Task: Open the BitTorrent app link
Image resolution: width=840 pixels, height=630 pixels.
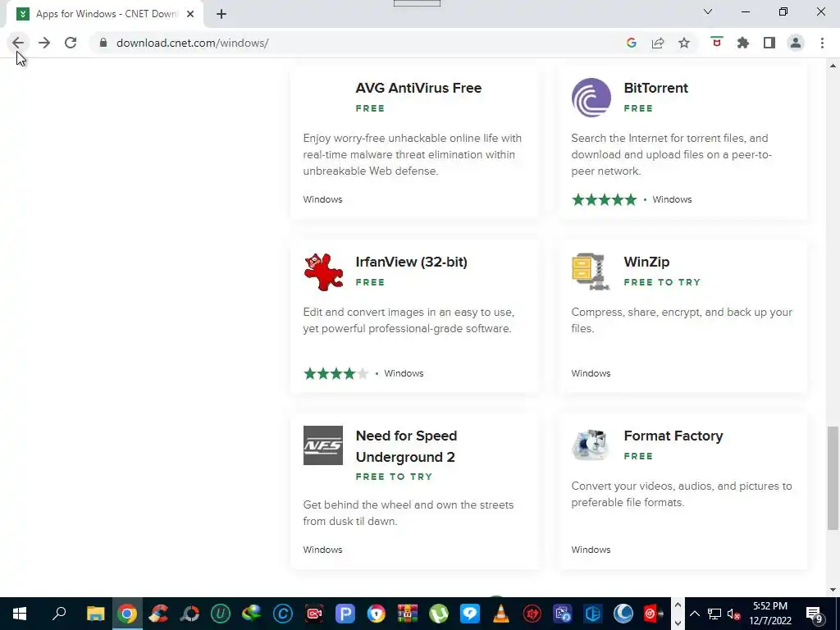Action: coord(655,88)
